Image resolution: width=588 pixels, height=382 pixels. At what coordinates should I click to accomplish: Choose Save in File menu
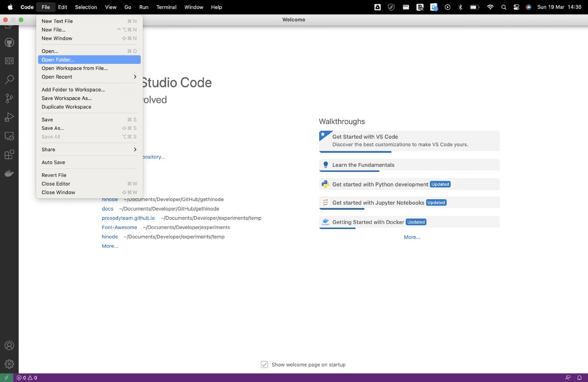tap(89, 120)
